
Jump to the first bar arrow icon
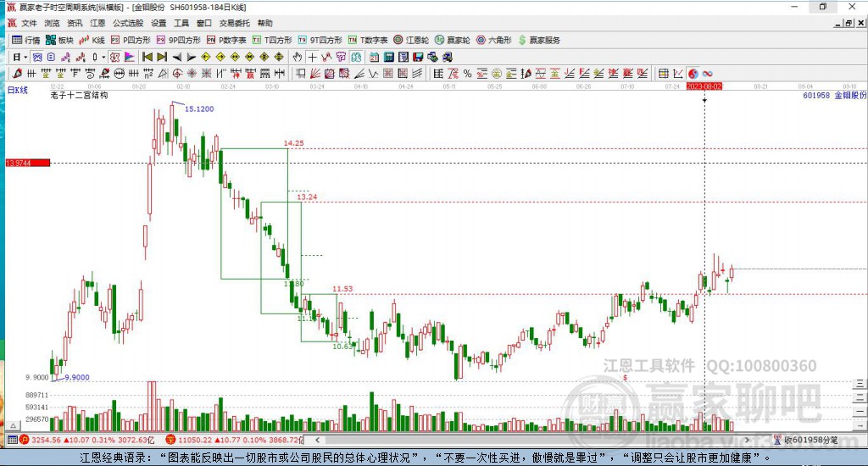pyautogui.click(x=147, y=57)
